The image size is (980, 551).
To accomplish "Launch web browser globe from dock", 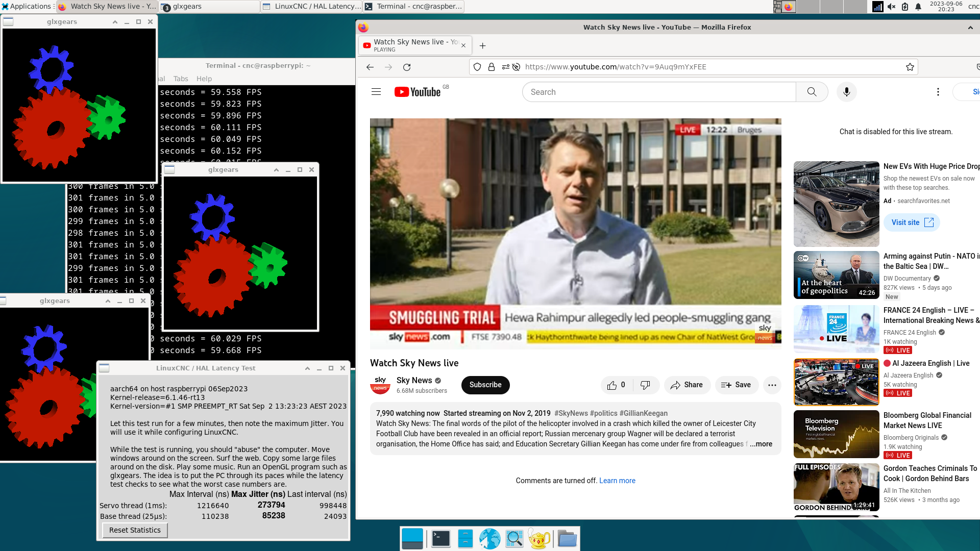I will pos(489,539).
